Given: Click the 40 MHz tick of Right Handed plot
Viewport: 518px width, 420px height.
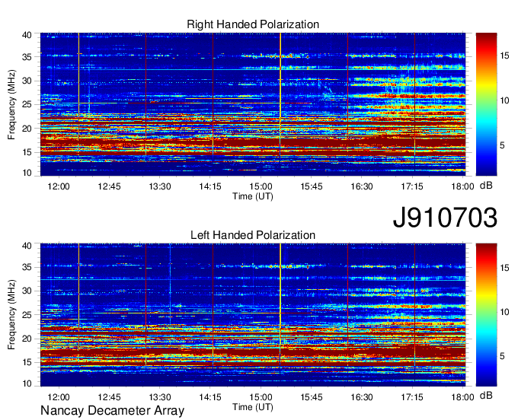Looking at the screenshot, I should coord(27,35).
